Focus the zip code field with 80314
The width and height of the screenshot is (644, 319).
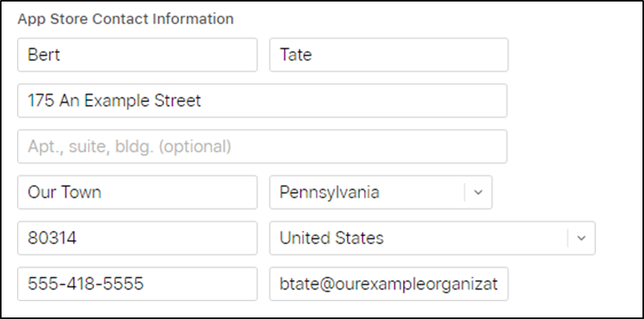point(137,238)
